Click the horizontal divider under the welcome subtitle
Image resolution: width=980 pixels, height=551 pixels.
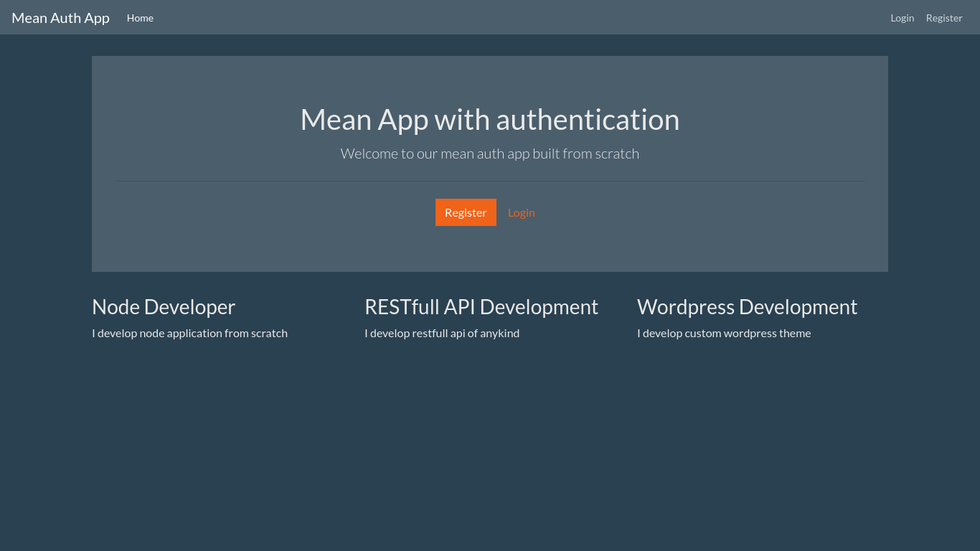[489, 182]
